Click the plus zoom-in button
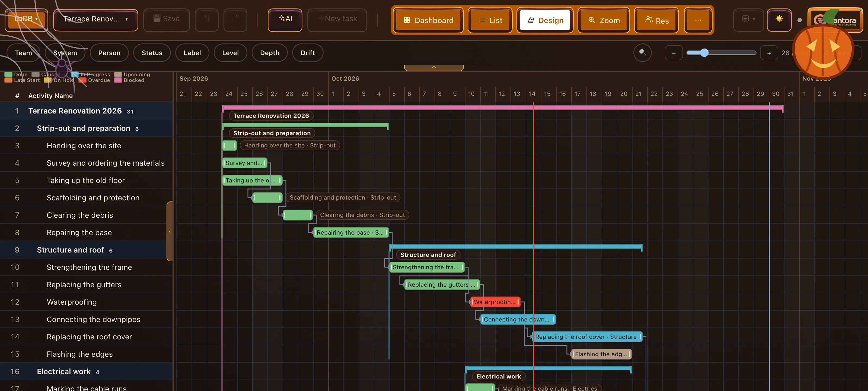The height and width of the screenshot is (391, 868). tap(769, 53)
